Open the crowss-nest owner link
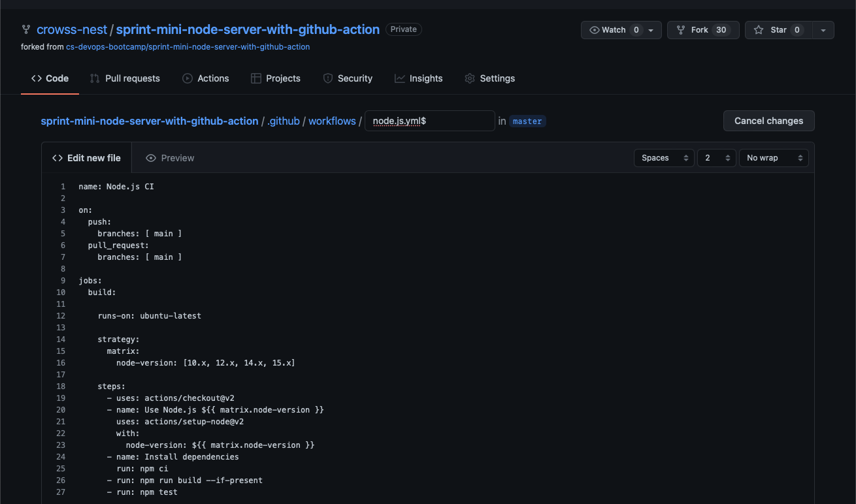Viewport: 856px width, 504px height. coord(71,29)
